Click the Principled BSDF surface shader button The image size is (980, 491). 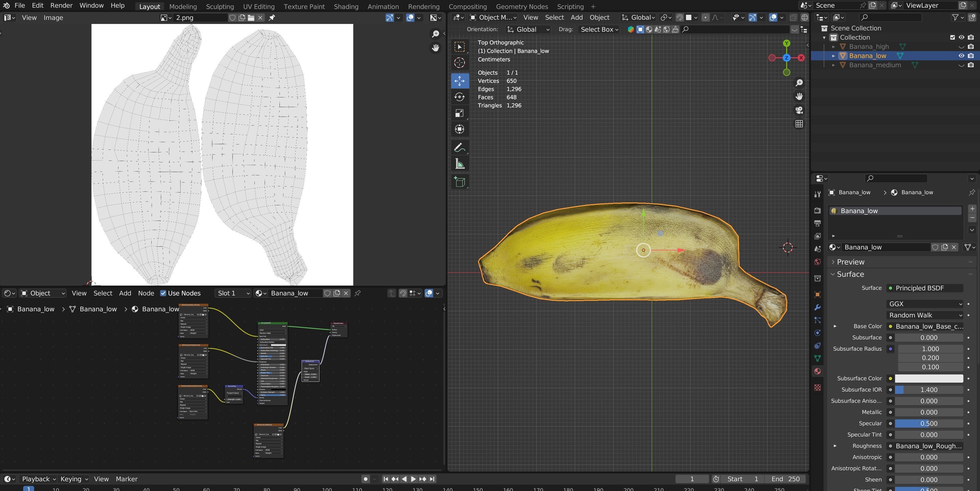[925, 288]
